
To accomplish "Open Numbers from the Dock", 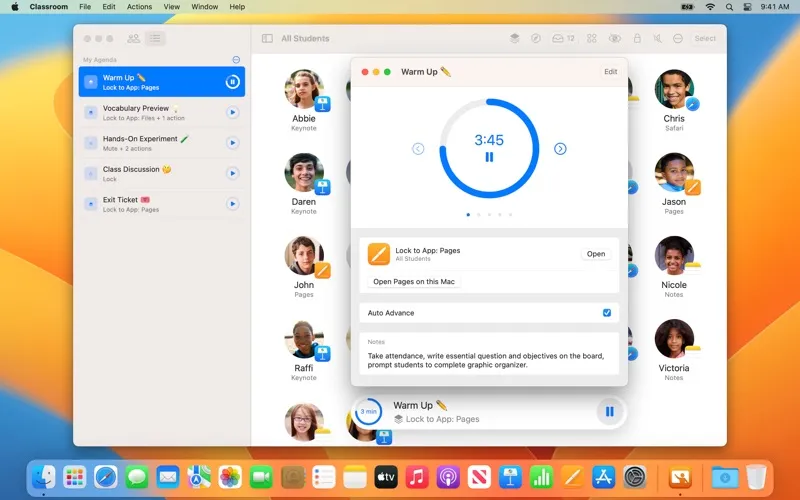I will (541, 478).
